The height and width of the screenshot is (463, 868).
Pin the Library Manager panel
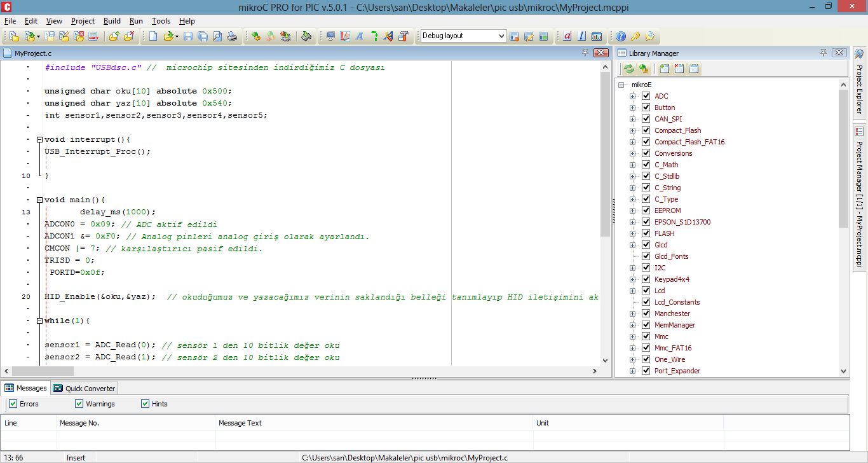pos(823,53)
